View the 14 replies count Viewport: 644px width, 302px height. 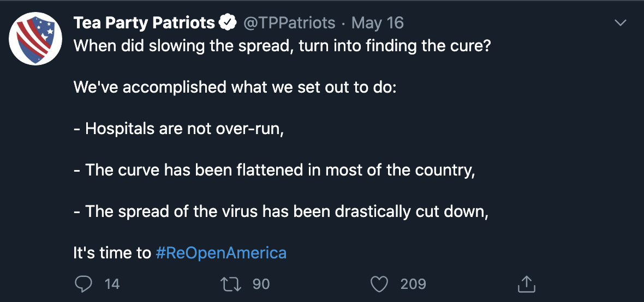click(112, 284)
